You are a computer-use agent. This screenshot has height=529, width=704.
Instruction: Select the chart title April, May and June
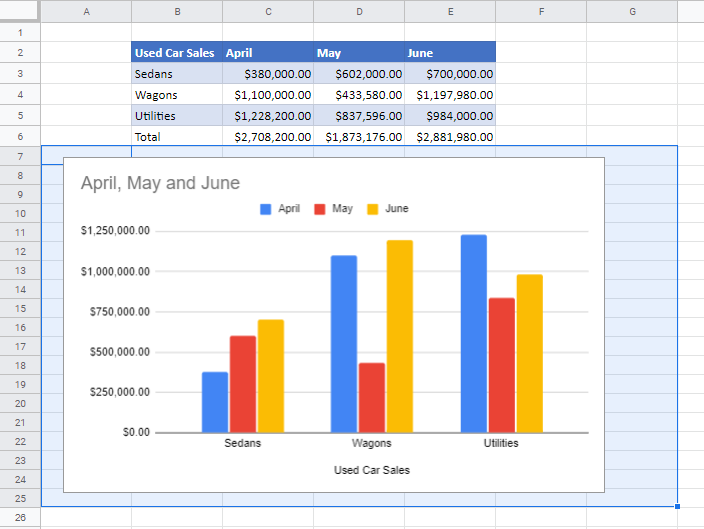pos(160,183)
